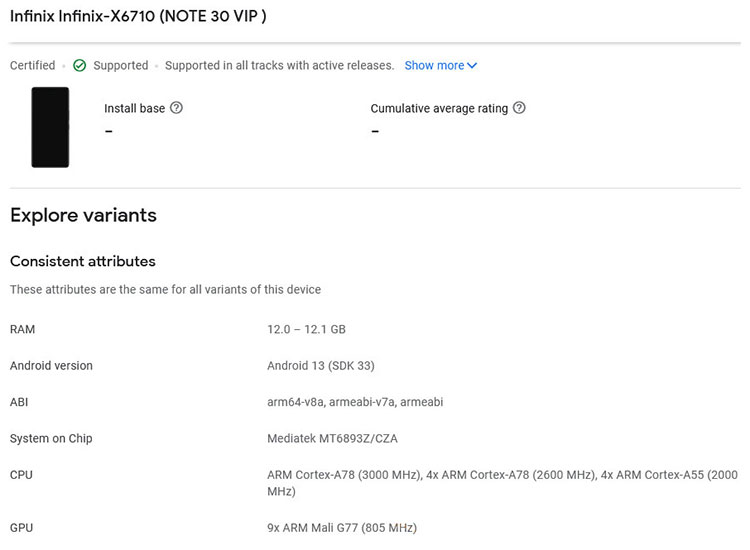Screen dimensions: 750x550
Task: Click the 12.0 – 12.1 GB RAM value
Action: [306, 329]
